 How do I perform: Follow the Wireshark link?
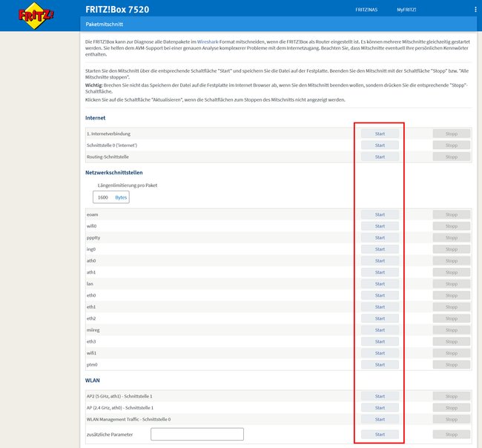[208, 42]
